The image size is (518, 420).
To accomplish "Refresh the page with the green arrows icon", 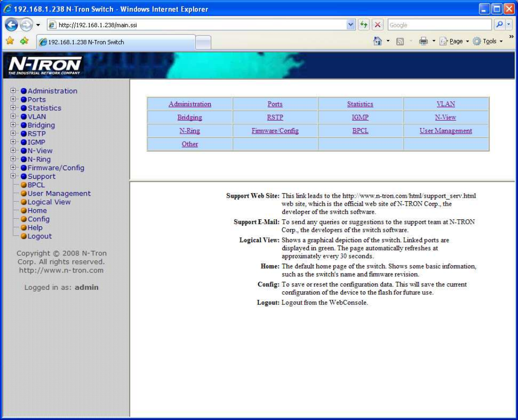I will tap(364, 25).
